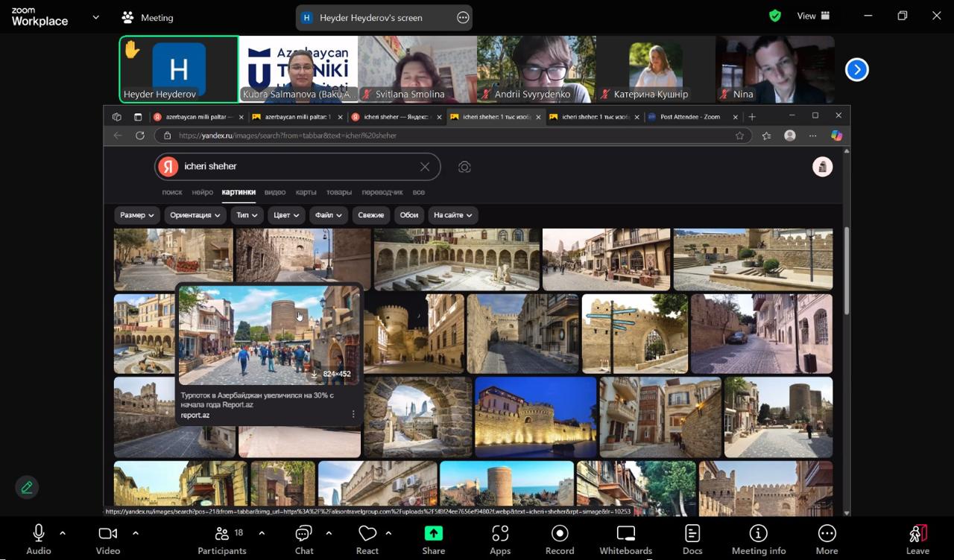Toggle camera with the Video button
This screenshot has width=954, height=560.
(108, 539)
